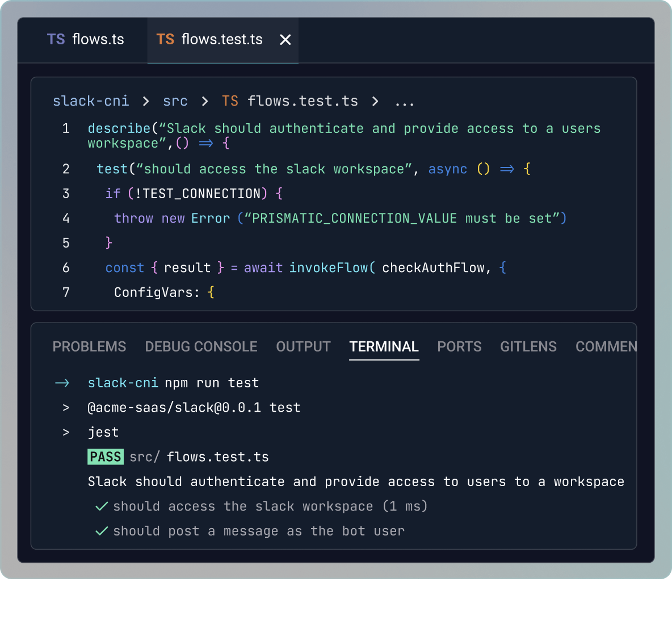Click checkmark beside 'should access the slack workspace'

pyautogui.click(x=102, y=507)
